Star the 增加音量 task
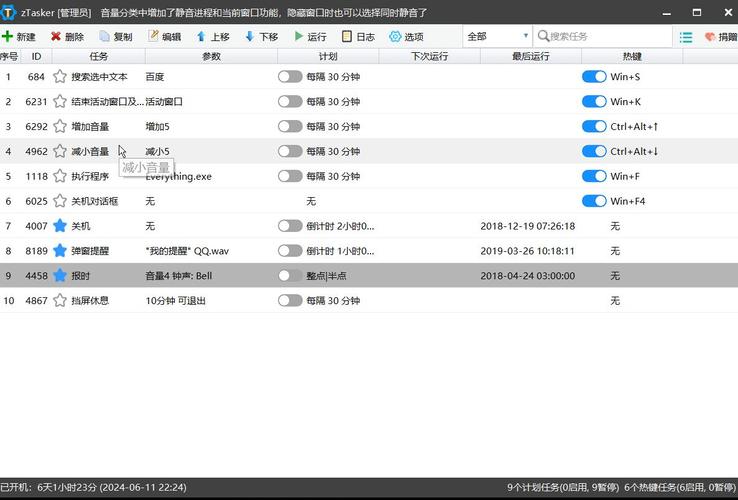 [60, 126]
